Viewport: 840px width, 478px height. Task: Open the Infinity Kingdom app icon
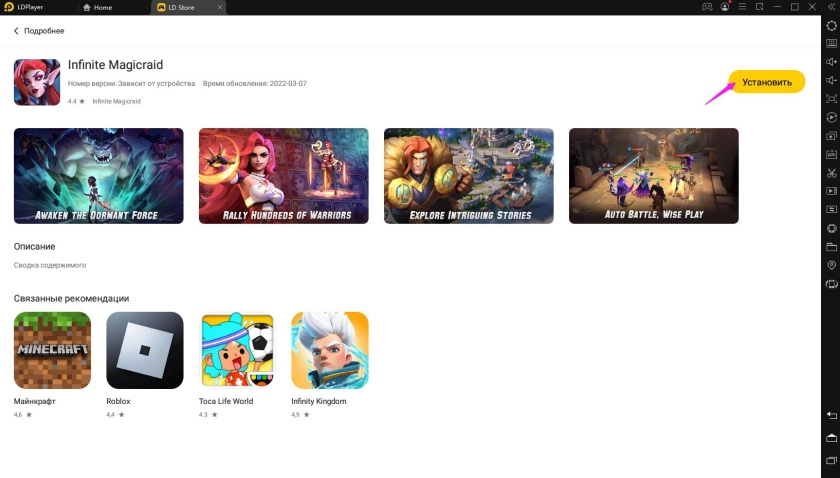[x=330, y=350]
